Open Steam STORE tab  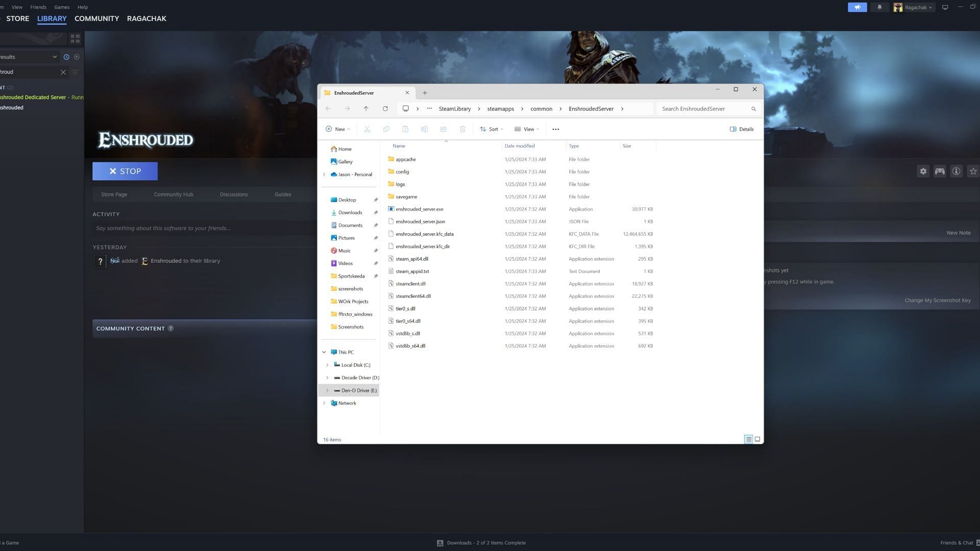point(18,18)
